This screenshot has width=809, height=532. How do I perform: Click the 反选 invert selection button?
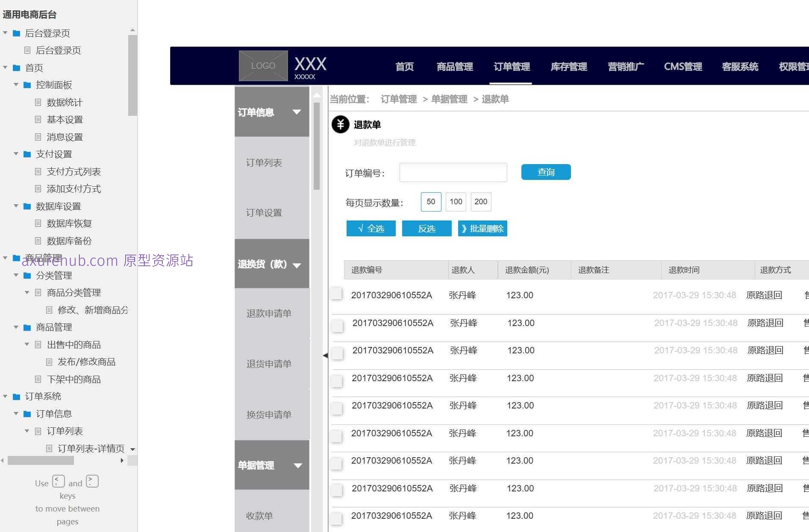(x=427, y=228)
